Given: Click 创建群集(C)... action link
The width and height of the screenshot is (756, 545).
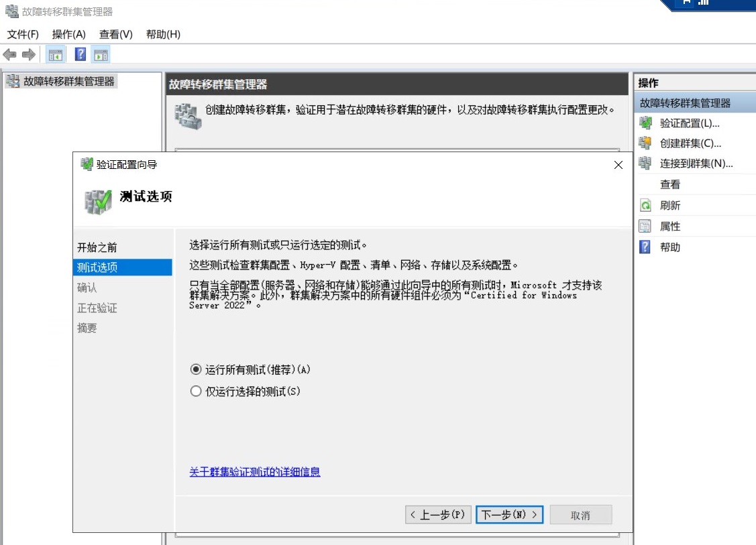Looking at the screenshot, I should pos(690,143).
